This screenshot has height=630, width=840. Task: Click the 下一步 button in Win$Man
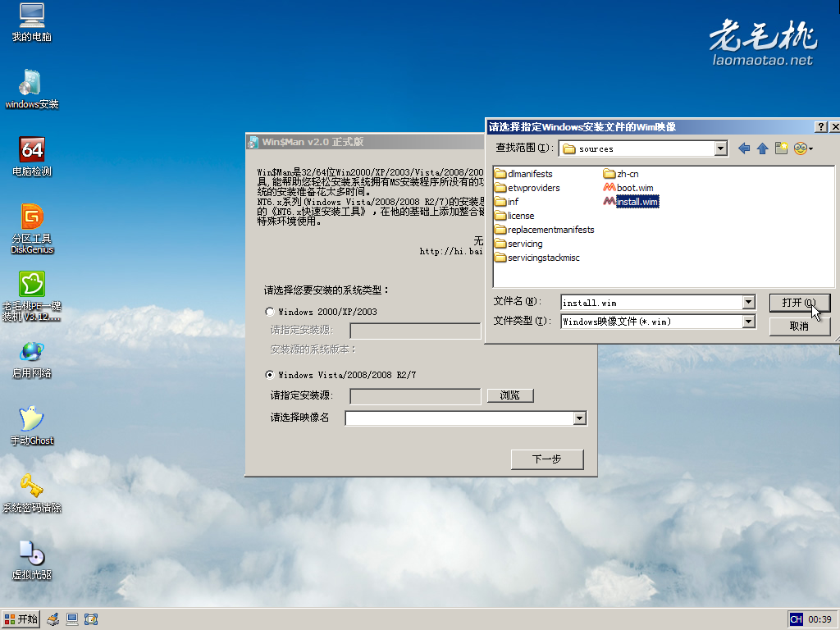(x=547, y=459)
